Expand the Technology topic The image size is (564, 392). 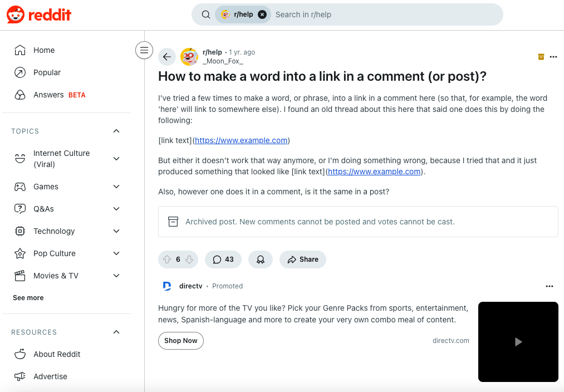pos(116,231)
